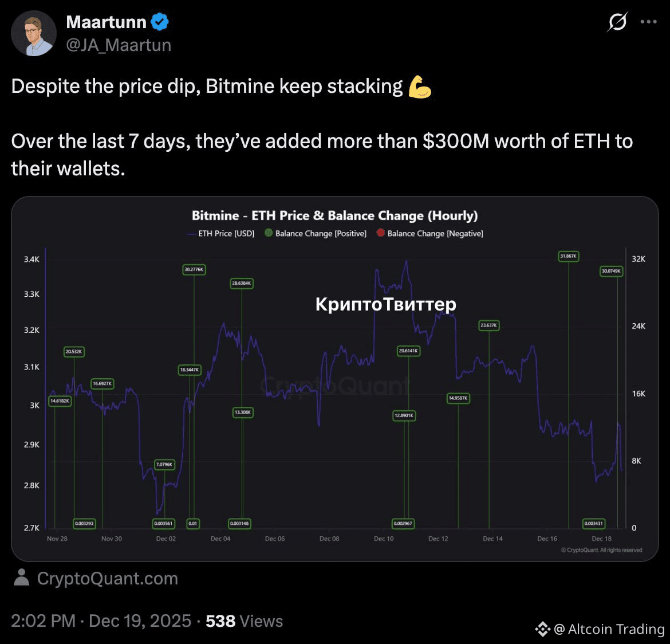The image size is (670, 644).
Task: Click the Grok slash-circle icon
Action: (617, 22)
